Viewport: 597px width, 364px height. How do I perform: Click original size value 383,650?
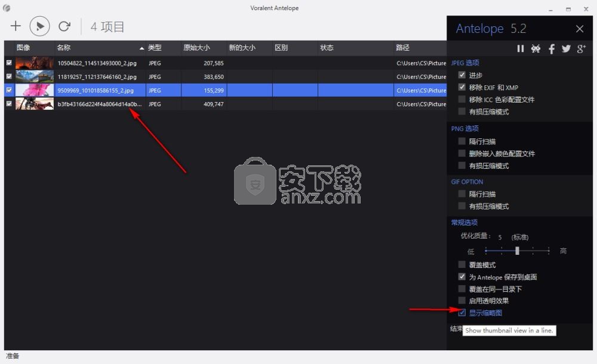(214, 77)
